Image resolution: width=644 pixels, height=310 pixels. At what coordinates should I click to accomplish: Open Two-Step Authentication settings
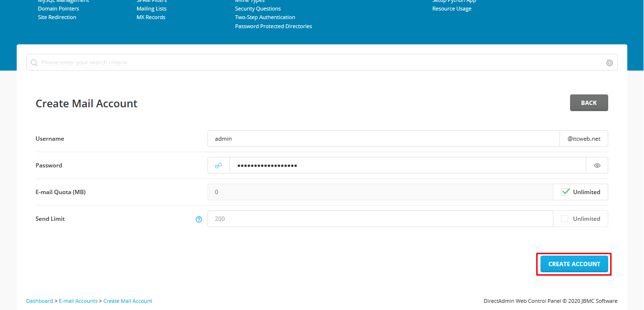tap(265, 17)
